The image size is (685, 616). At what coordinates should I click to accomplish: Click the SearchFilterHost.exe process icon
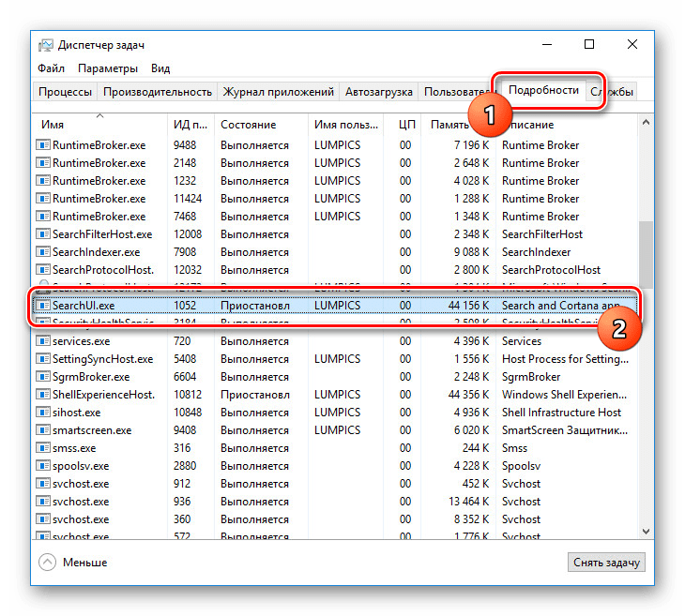click(x=43, y=234)
